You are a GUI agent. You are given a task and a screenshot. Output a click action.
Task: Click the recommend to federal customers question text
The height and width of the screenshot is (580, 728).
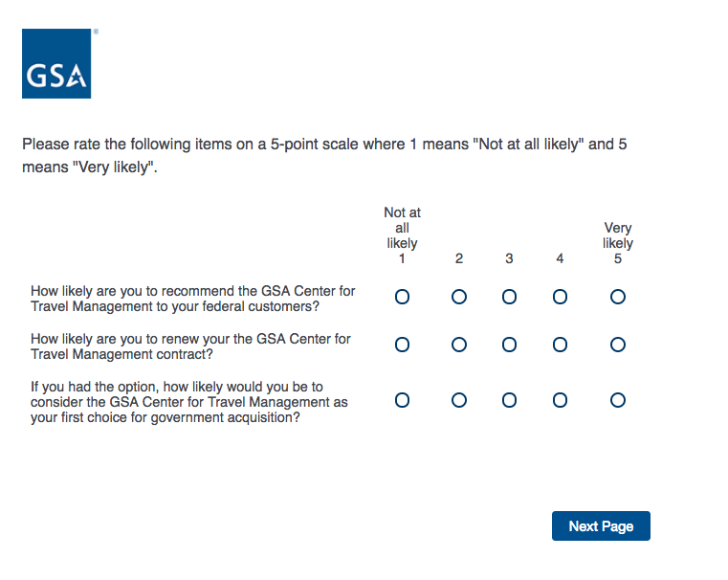click(192, 299)
